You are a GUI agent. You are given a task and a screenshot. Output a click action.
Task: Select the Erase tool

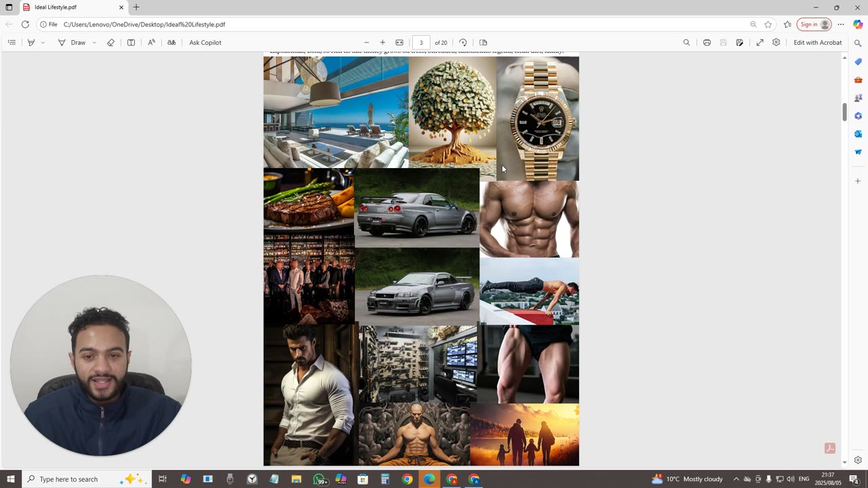pyautogui.click(x=111, y=43)
